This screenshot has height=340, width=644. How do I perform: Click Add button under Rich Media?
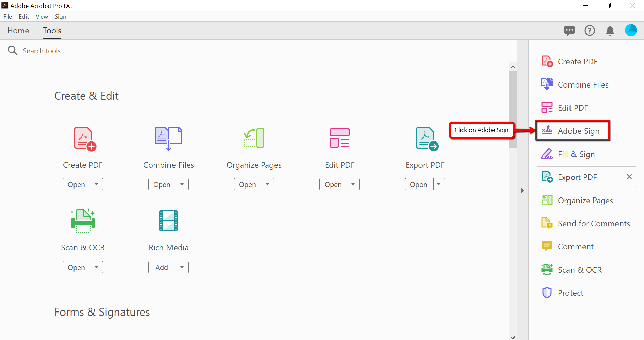tap(162, 267)
